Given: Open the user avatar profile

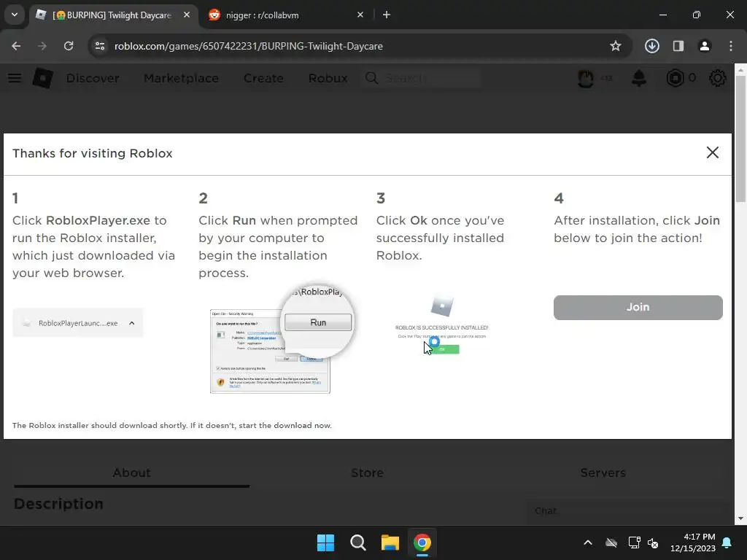Looking at the screenshot, I should tap(586, 78).
